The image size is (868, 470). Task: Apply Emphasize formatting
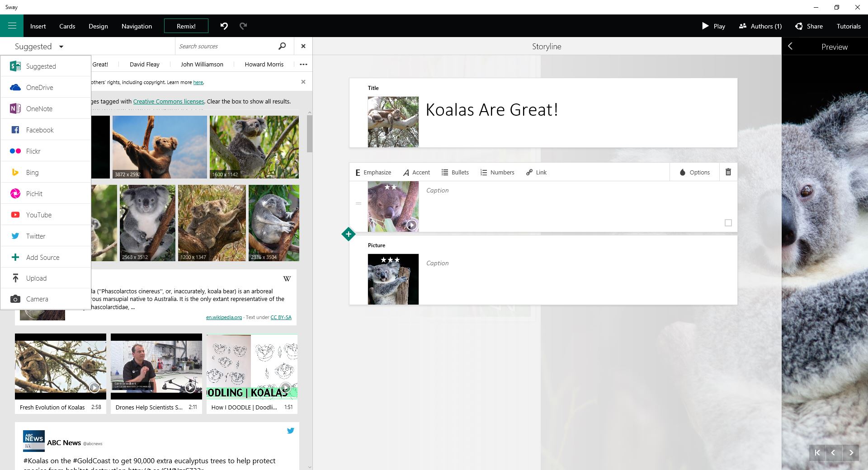373,172
